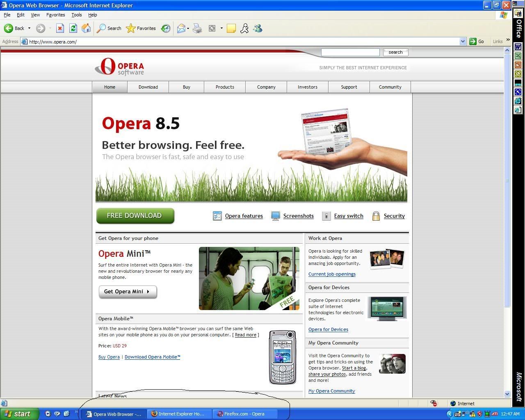Print the page using printer icon

pos(197,28)
